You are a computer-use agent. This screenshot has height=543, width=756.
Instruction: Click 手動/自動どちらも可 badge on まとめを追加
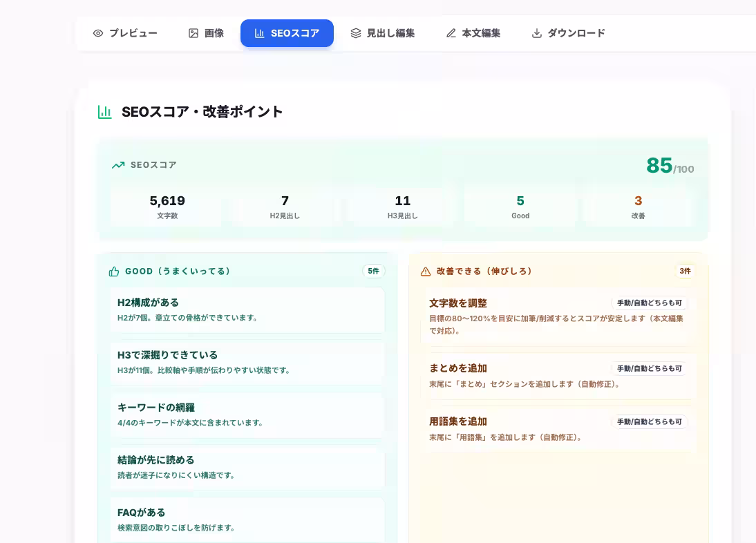click(x=650, y=369)
